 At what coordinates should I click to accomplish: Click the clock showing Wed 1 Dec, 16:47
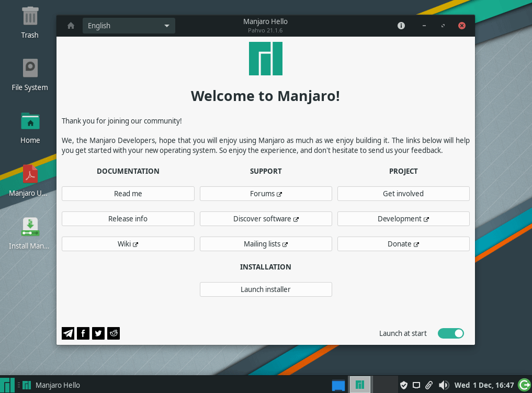tap(484, 385)
